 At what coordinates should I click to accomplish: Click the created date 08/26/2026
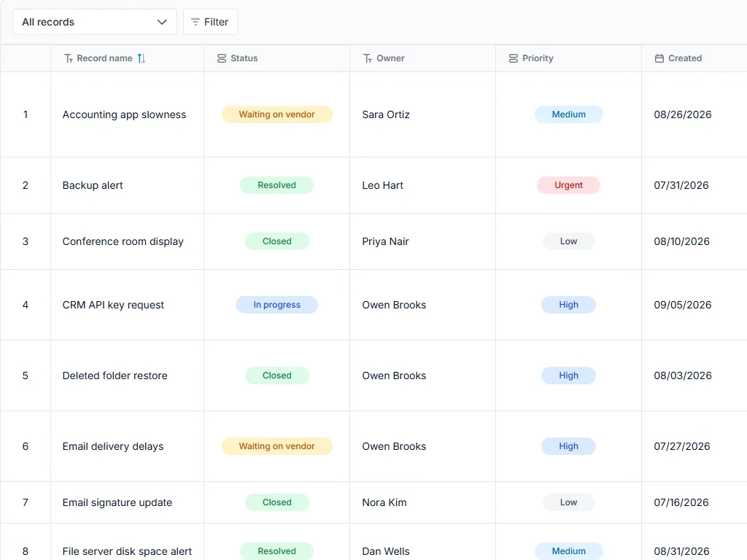(x=683, y=114)
